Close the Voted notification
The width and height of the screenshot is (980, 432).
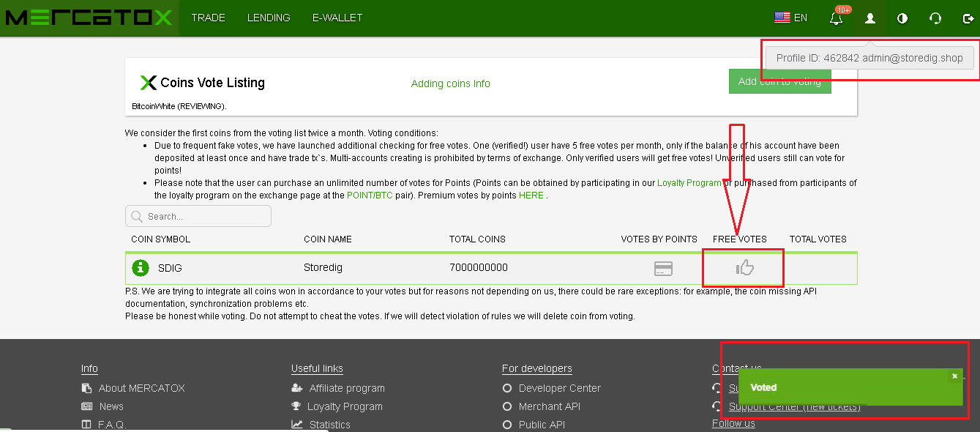954,376
